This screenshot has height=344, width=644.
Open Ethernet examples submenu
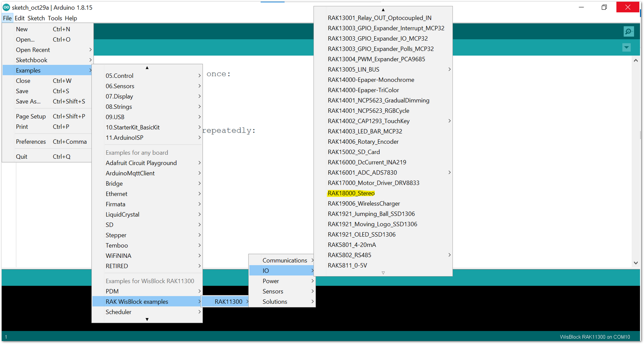pos(147,194)
